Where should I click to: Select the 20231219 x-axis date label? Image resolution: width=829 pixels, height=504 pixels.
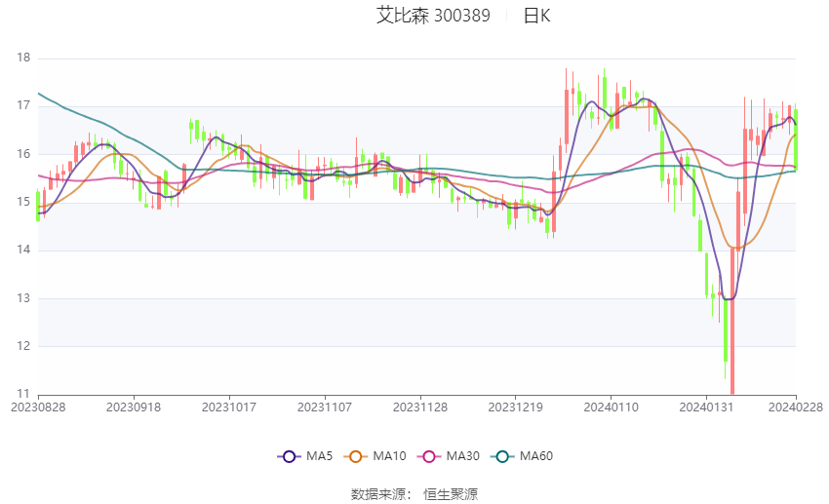(516, 407)
